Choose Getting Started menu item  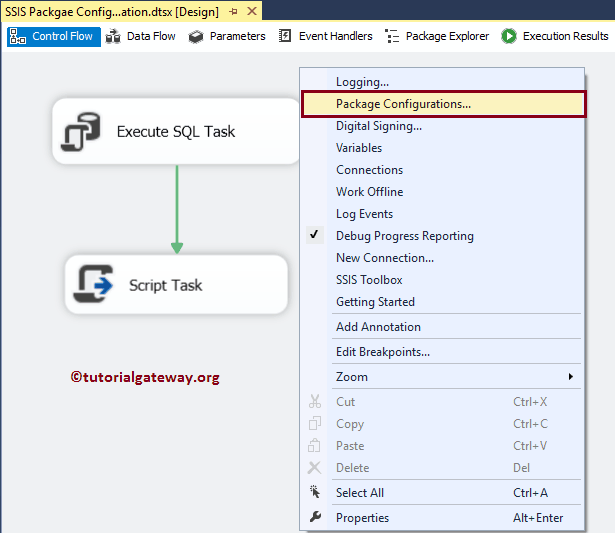tap(442, 302)
